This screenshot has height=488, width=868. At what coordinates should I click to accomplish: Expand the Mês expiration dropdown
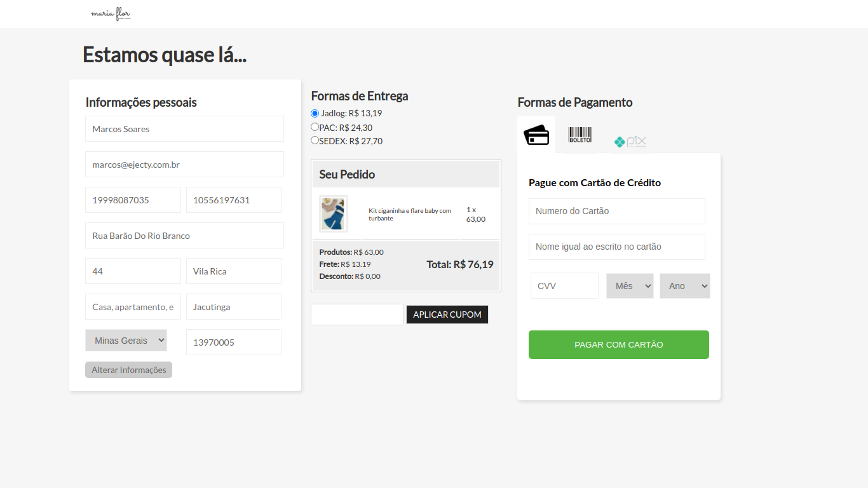click(x=629, y=286)
